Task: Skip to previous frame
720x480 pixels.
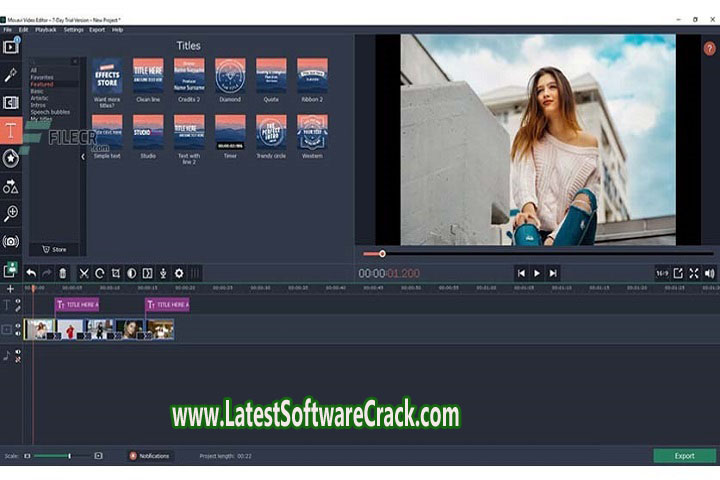Action: click(x=521, y=273)
